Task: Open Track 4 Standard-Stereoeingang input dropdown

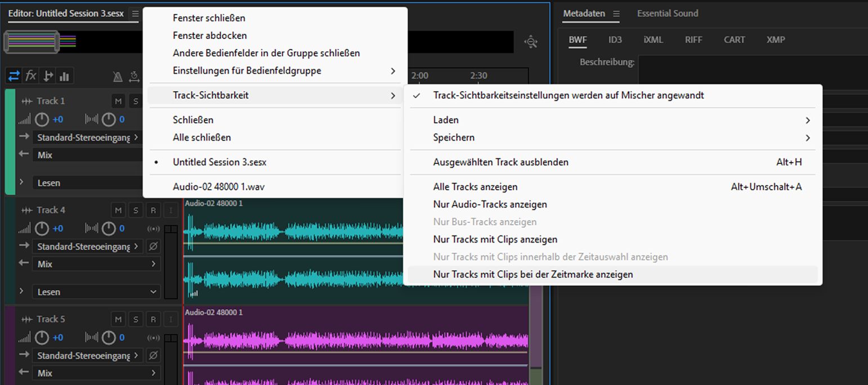Action: 88,247
